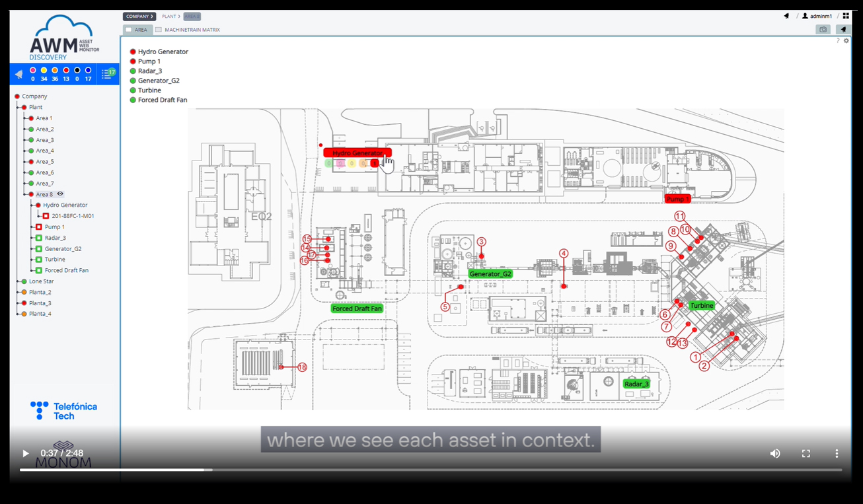Click the red status dot next to Plant
Viewport: 863px width, 504px height.
(x=24, y=107)
